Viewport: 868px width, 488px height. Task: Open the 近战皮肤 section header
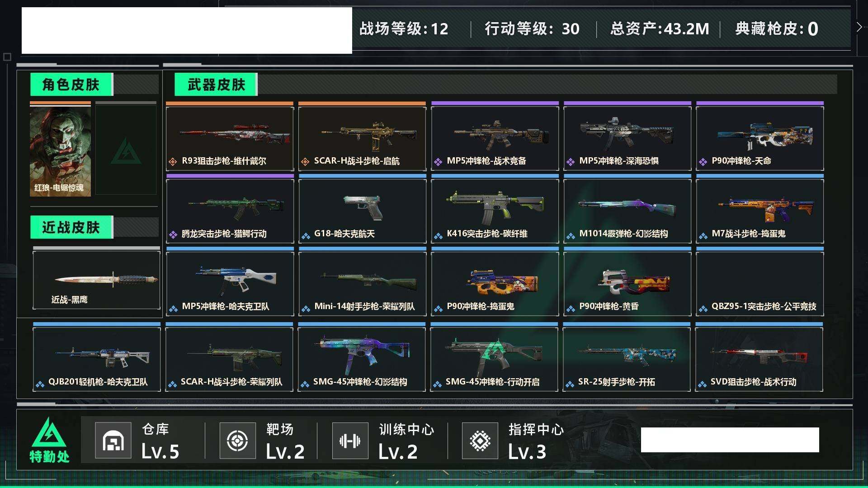point(71,227)
